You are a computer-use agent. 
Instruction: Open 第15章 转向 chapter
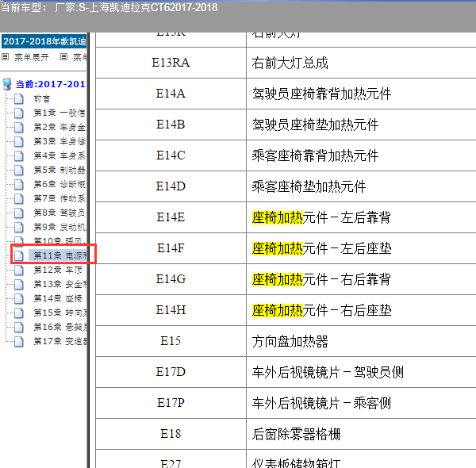tap(59, 313)
